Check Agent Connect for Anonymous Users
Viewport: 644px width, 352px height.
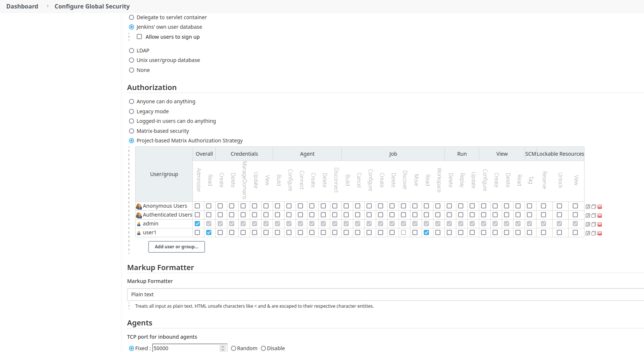(300, 206)
